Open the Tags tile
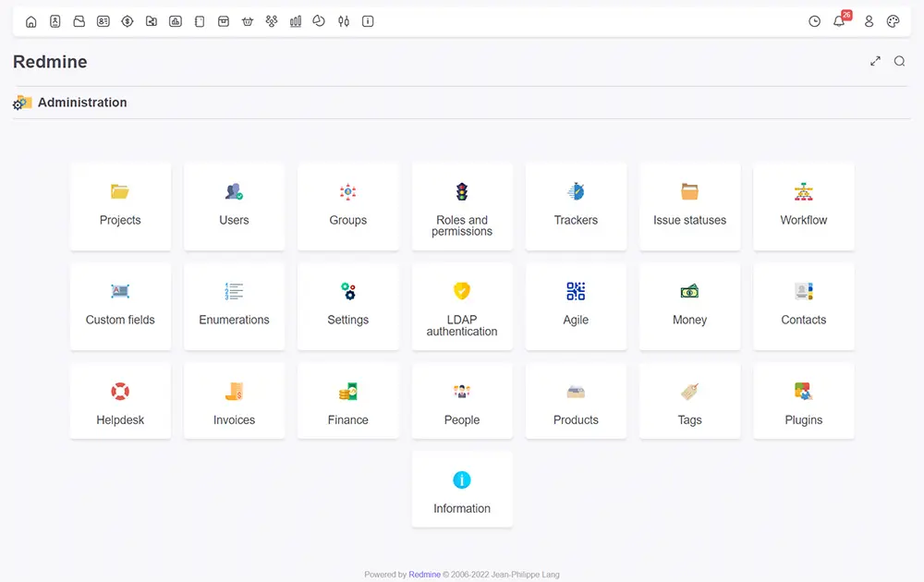This screenshot has height=582, width=924. pyautogui.click(x=689, y=401)
